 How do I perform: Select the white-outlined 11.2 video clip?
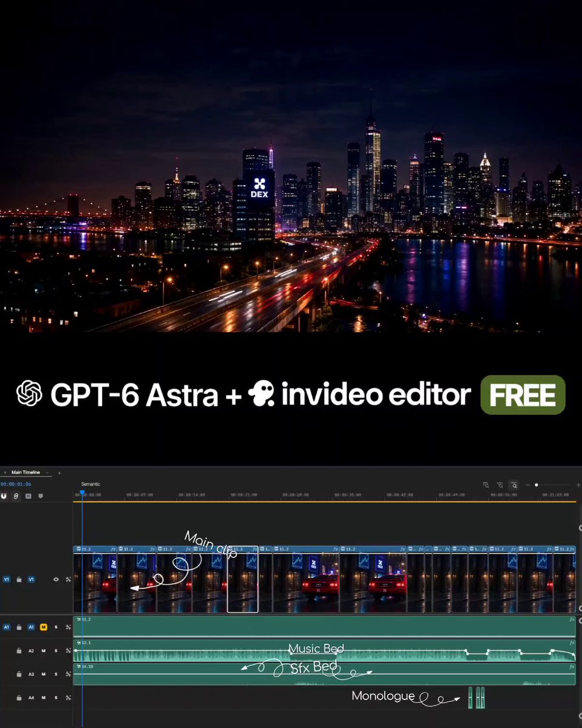[243, 579]
